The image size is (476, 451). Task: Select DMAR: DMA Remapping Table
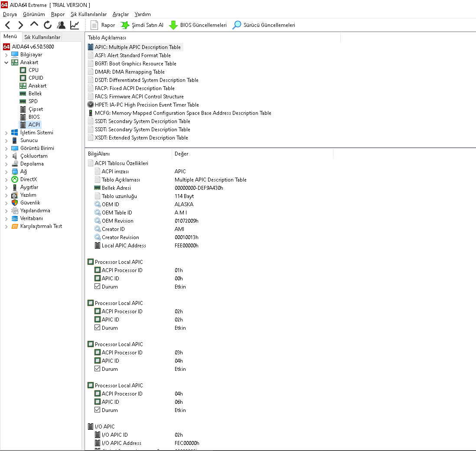click(130, 72)
